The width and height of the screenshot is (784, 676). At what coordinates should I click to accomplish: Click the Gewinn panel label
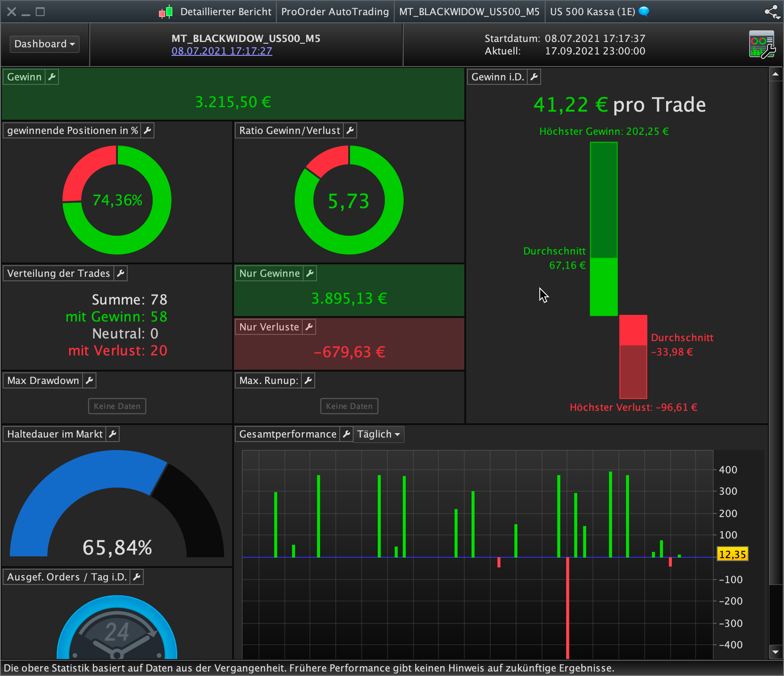(24, 77)
